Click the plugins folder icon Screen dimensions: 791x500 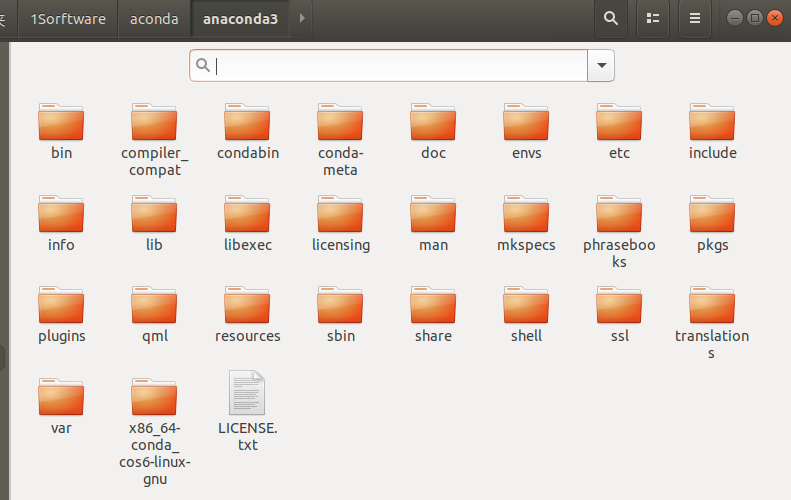tap(61, 306)
